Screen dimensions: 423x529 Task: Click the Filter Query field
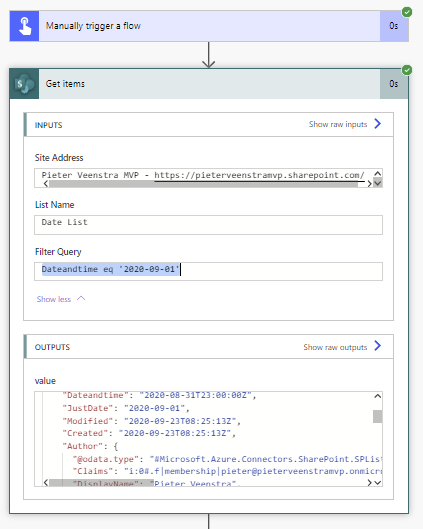(x=208, y=271)
